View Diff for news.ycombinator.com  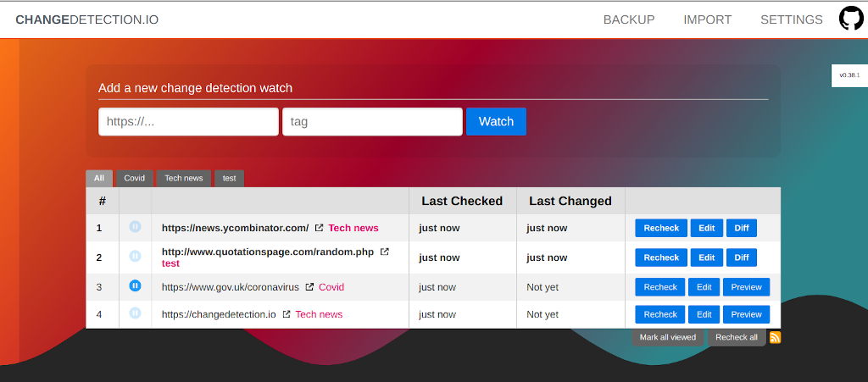click(741, 228)
